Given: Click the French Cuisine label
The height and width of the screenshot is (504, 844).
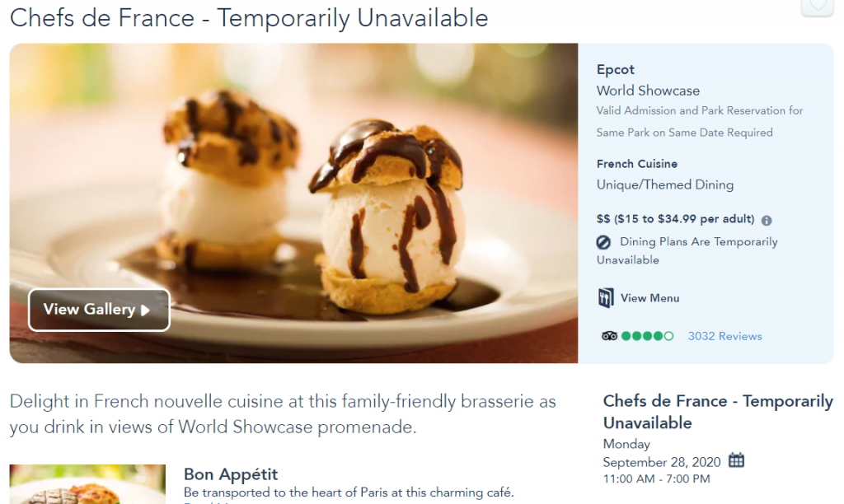Looking at the screenshot, I should 637,164.
